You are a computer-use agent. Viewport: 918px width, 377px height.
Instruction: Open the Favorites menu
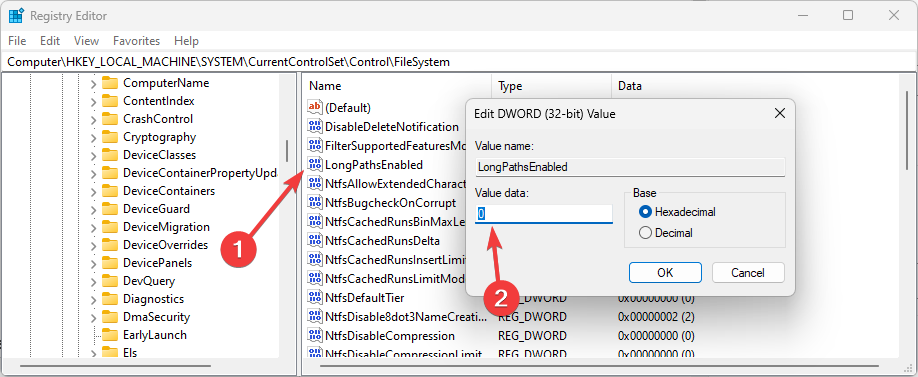(136, 41)
